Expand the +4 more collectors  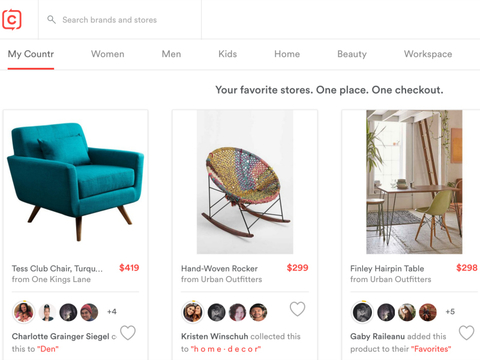point(112,312)
